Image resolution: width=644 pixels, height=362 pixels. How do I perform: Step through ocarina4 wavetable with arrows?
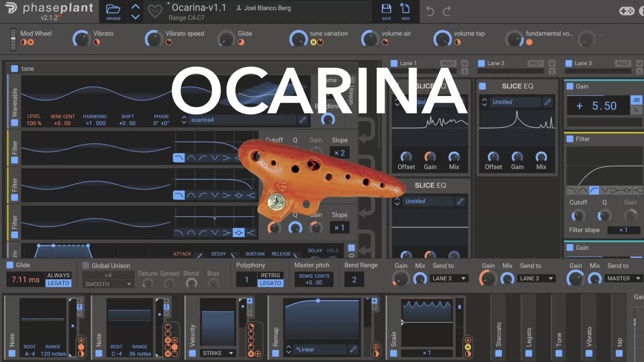(184, 120)
